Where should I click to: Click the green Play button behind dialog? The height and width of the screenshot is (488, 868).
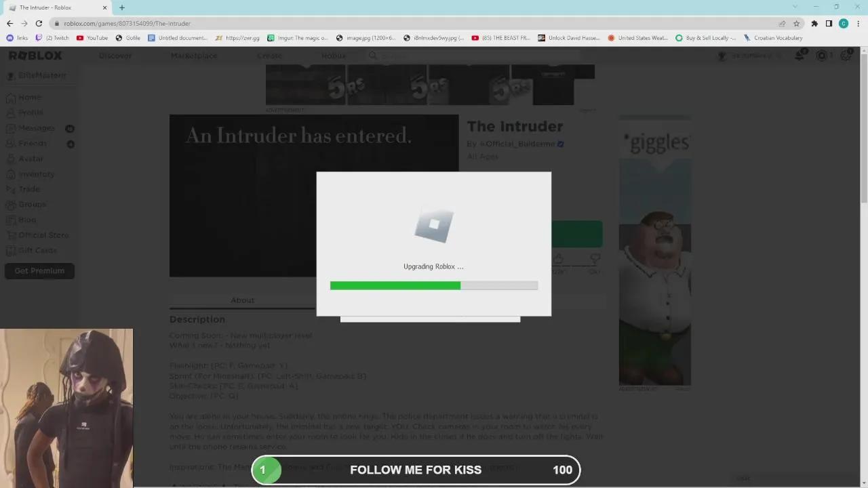click(576, 234)
